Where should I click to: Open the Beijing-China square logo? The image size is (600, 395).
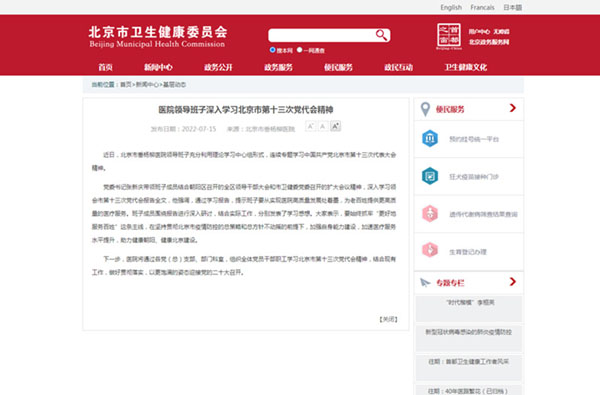(x=449, y=36)
